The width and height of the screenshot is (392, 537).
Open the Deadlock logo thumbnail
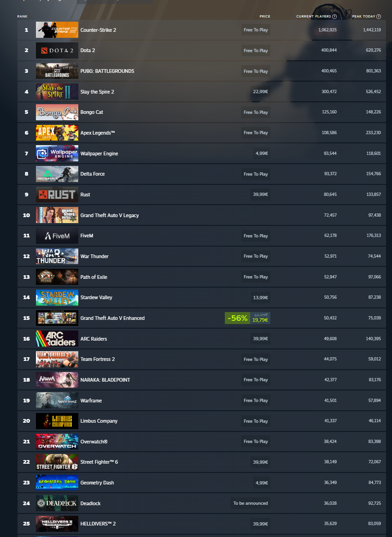(x=57, y=503)
